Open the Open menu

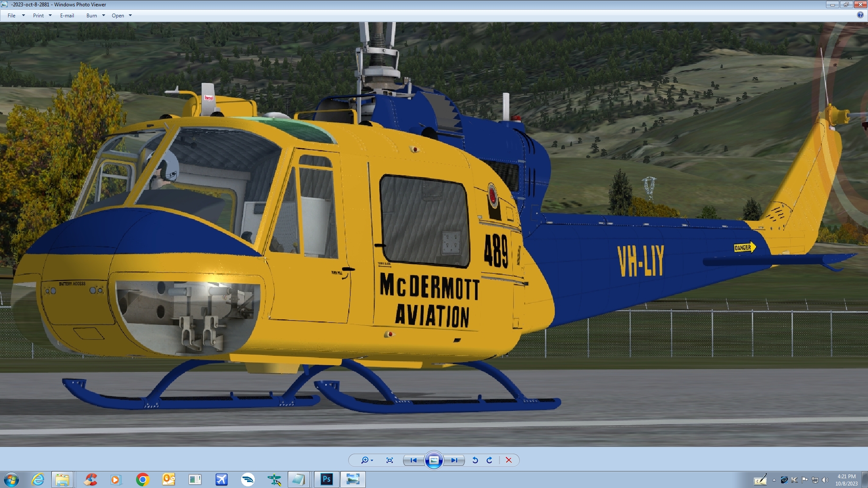(118, 16)
